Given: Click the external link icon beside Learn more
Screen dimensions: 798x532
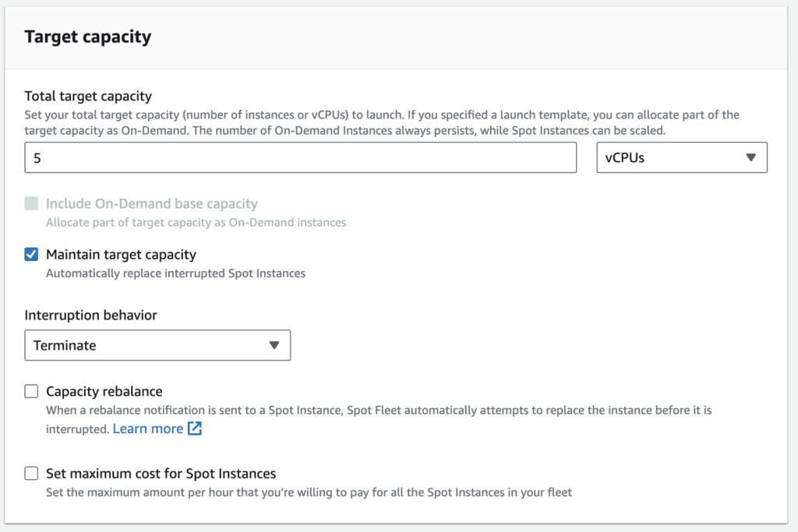Looking at the screenshot, I should (195, 428).
